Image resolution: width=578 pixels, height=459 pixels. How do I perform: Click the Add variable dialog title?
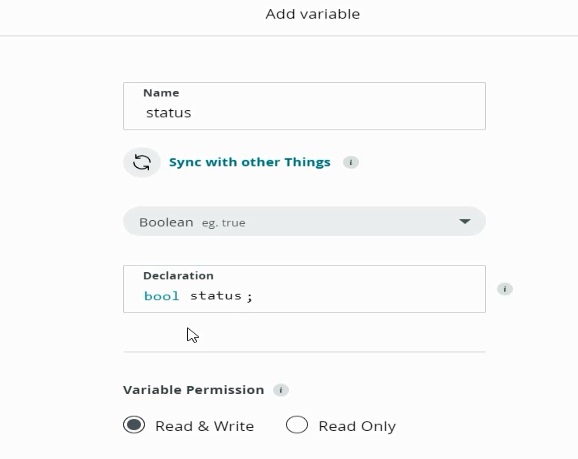pos(313,14)
